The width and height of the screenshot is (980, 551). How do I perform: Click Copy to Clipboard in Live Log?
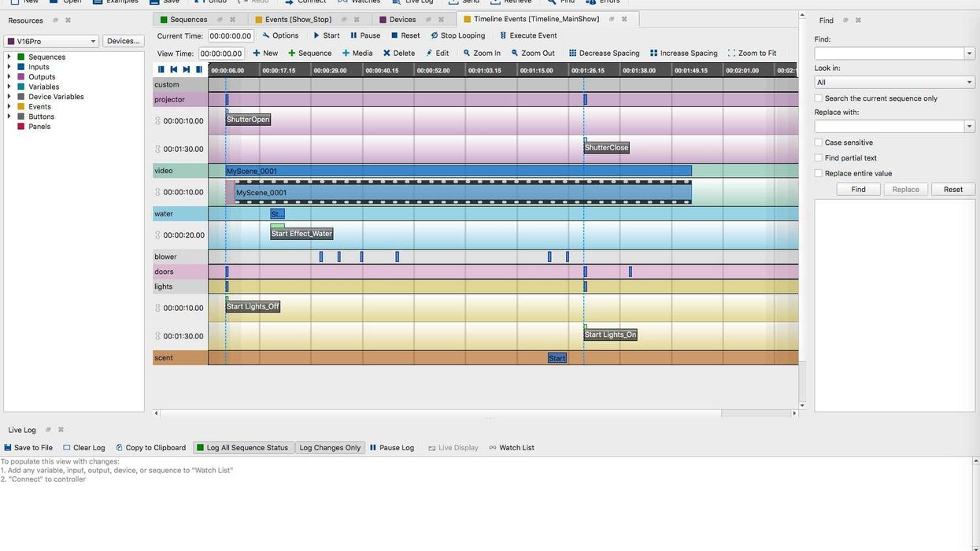coord(120,448)
